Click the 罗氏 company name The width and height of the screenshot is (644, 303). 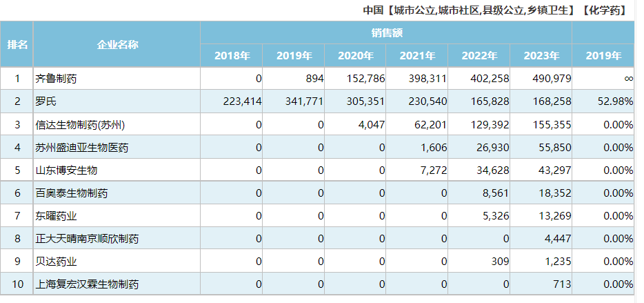pos(46,101)
